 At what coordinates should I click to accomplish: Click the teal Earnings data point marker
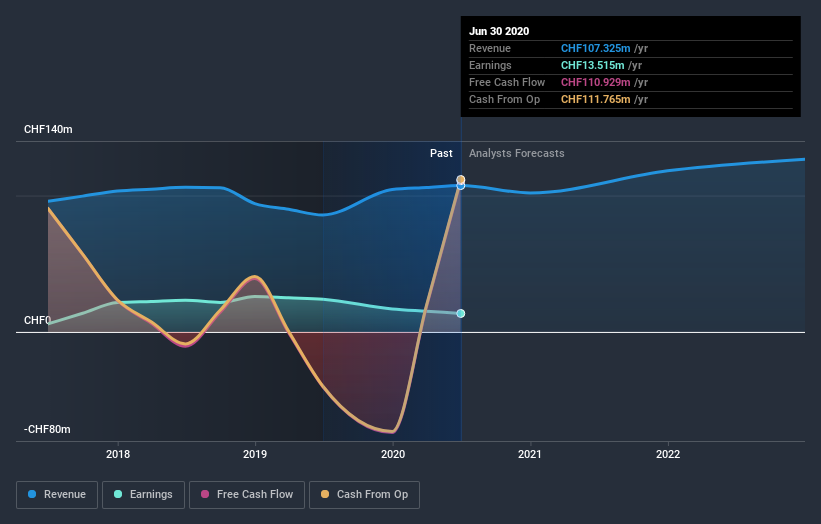click(461, 314)
